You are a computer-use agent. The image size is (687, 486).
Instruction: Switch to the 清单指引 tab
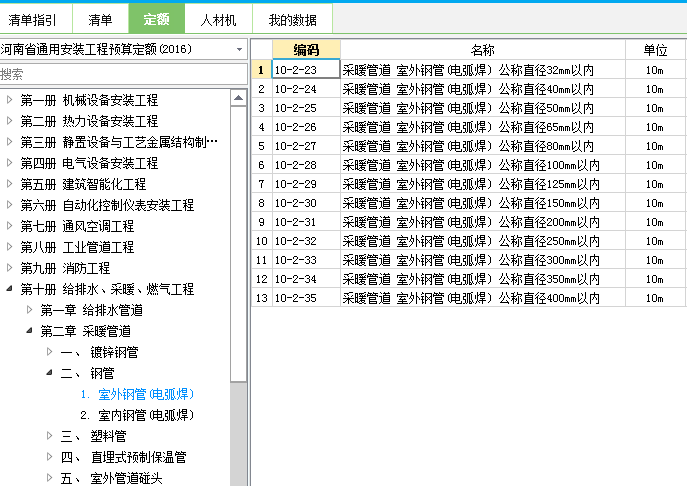pyautogui.click(x=32, y=20)
